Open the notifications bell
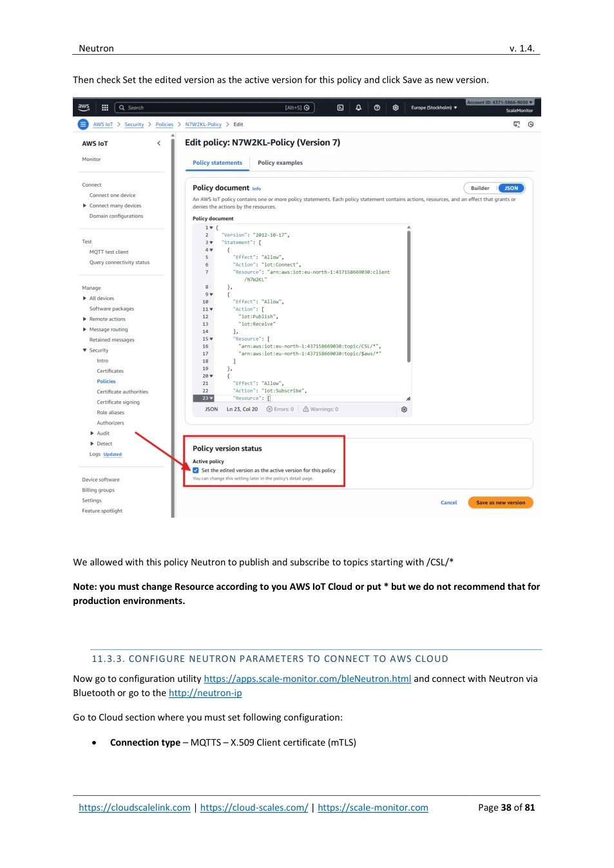The height and width of the screenshot is (868, 614). (358, 108)
